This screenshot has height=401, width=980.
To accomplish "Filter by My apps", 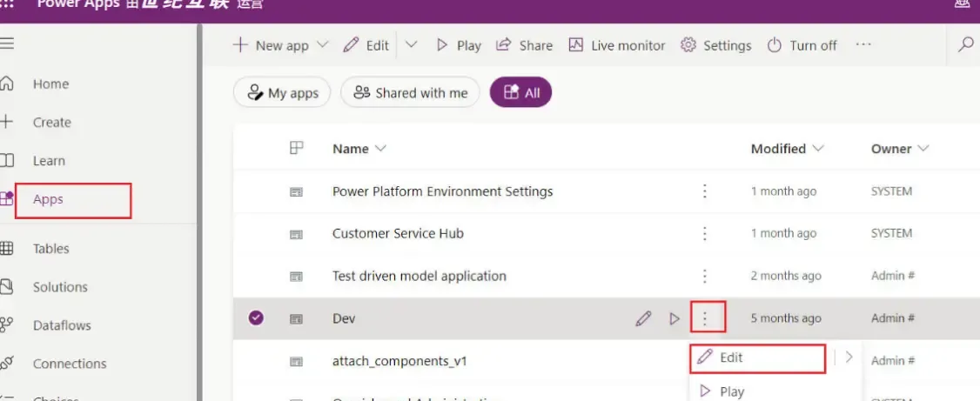I will [x=282, y=92].
